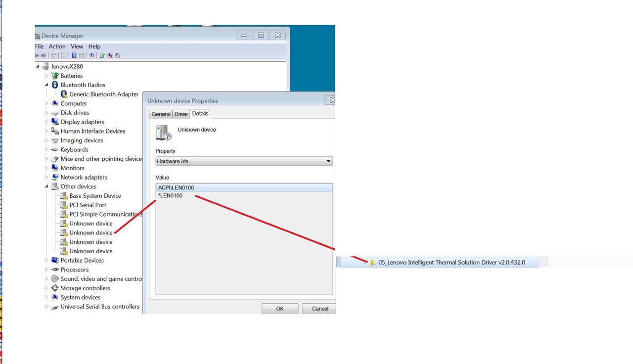
Task: Select Base System Device entry
Action: coord(95,196)
